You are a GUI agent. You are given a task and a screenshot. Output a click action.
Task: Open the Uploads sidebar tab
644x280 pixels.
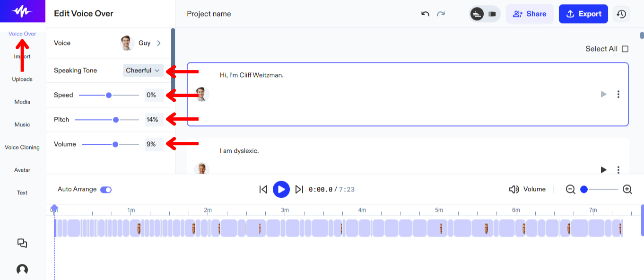[22, 79]
